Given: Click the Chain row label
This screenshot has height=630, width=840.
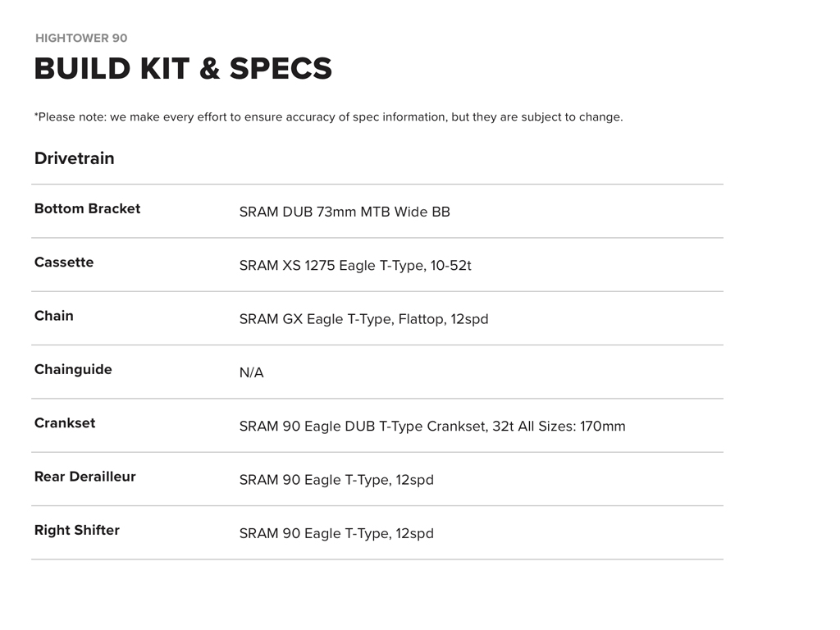Looking at the screenshot, I should point(54,316).
